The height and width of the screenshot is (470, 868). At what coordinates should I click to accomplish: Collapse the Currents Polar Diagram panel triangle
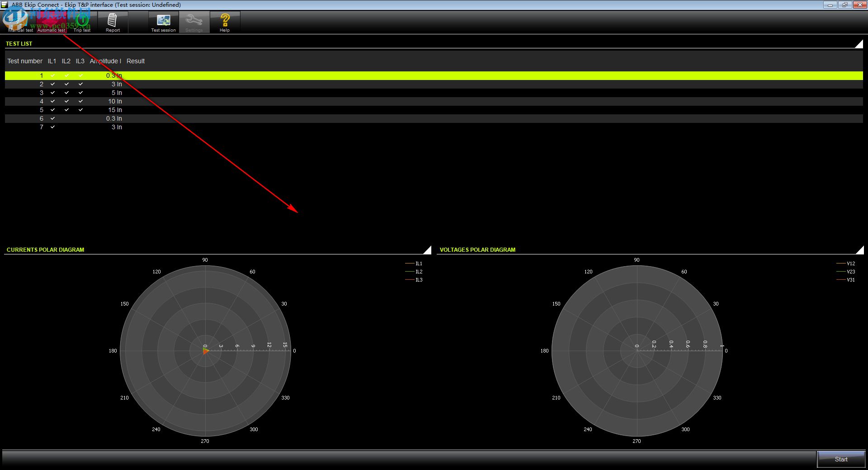click(x=428, y=249)
